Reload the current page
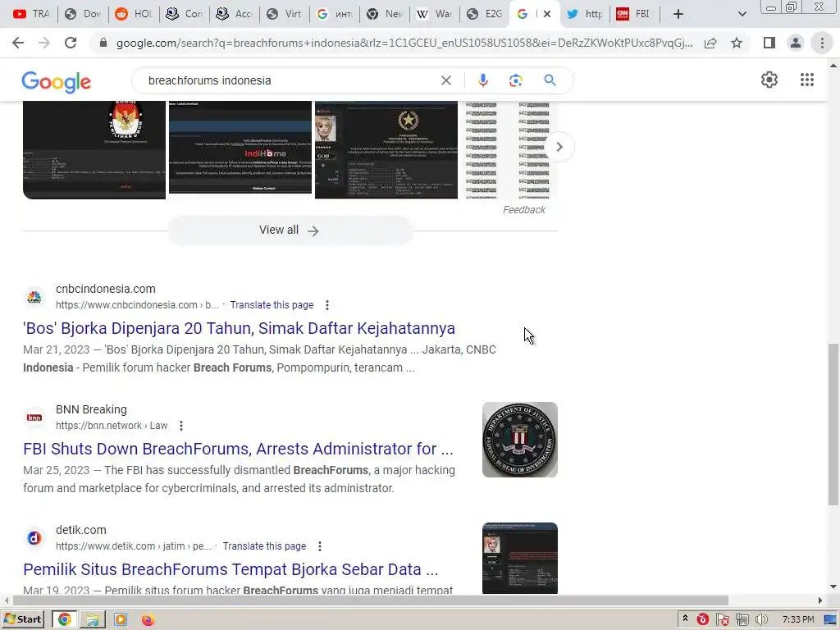The image size is (840, 630). pyautogui.click(x=71, y=43)
